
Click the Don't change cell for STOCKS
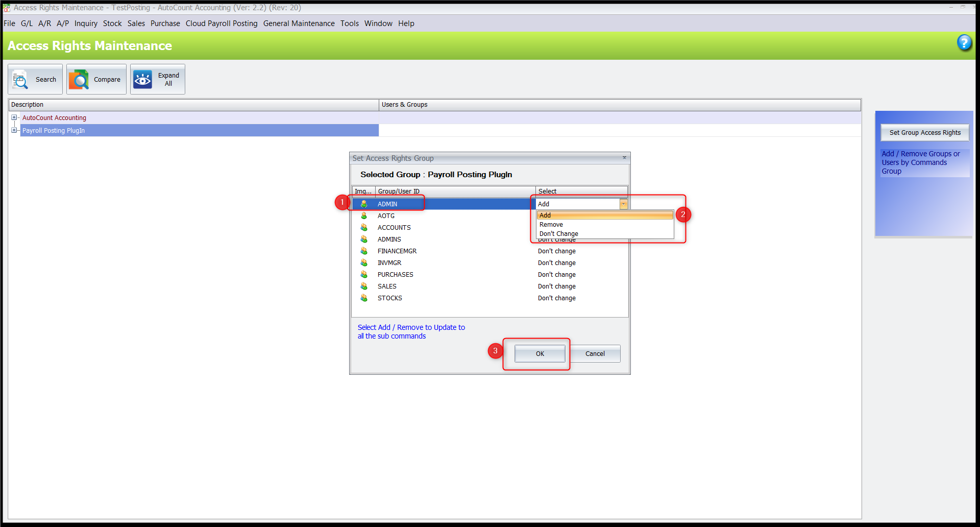581,298
